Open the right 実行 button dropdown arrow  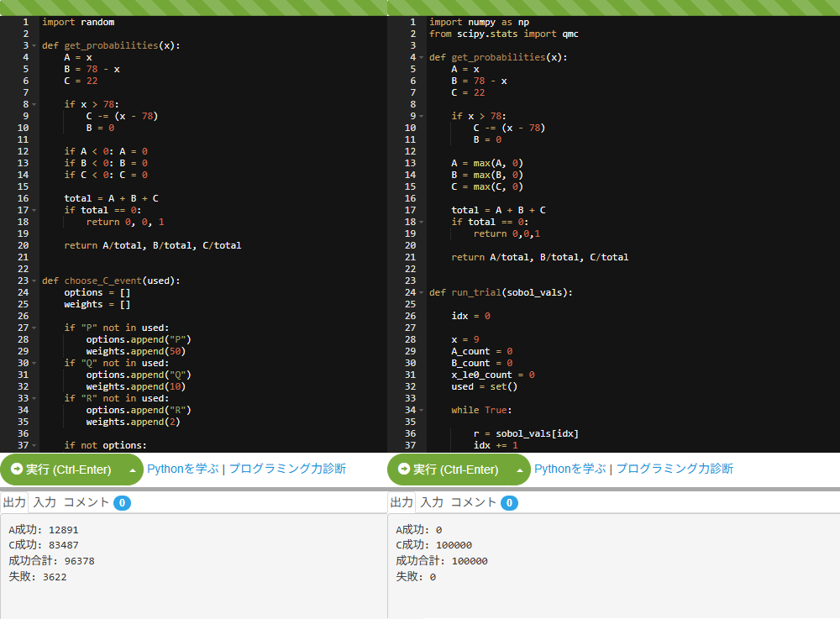coord(520,470)
